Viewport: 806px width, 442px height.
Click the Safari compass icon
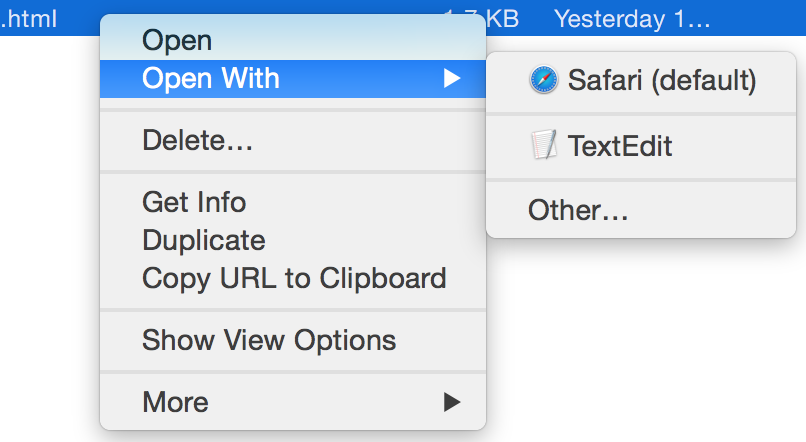coord(544,80)
